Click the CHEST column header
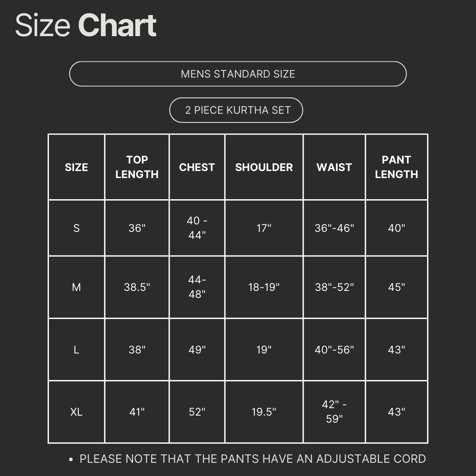 [197, 167]
